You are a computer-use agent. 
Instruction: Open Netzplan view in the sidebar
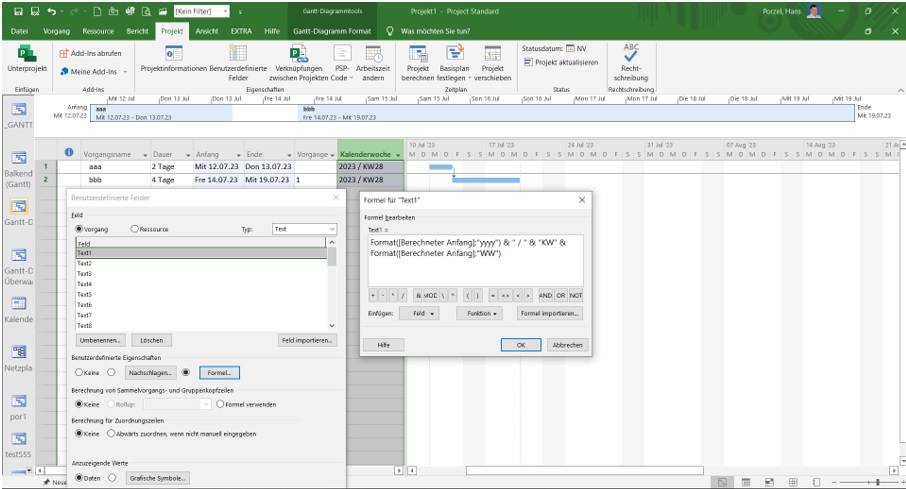tap(18, 359)
